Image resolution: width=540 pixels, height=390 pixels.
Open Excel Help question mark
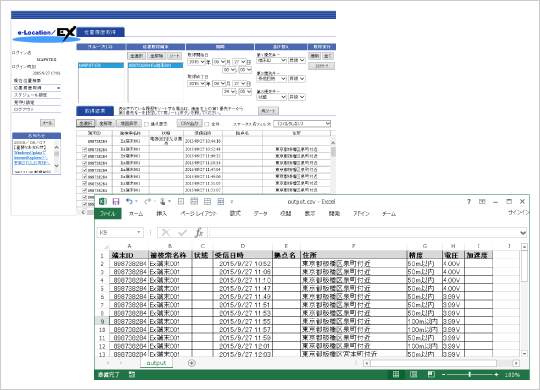pyautogui.click(x=469, y=202)
